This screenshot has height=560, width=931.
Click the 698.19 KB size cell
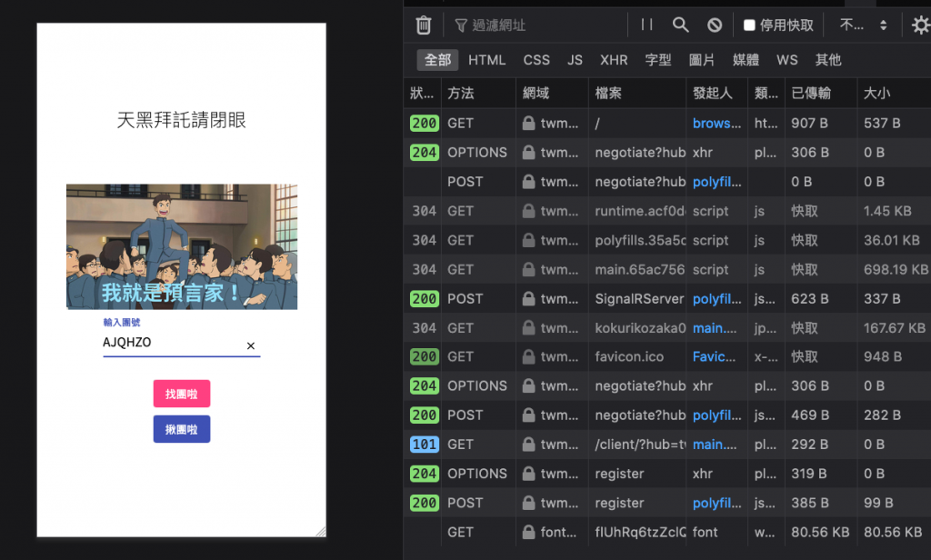[896, 270]
